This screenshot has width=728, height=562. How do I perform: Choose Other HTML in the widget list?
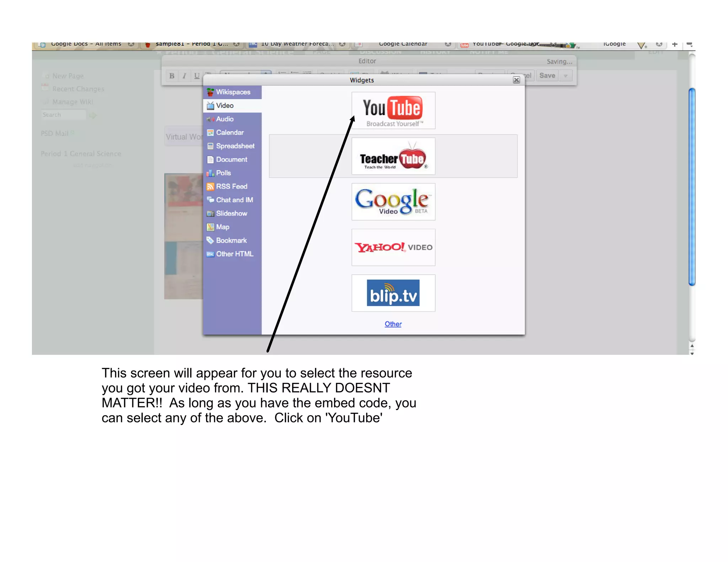(x=232, y=254)
